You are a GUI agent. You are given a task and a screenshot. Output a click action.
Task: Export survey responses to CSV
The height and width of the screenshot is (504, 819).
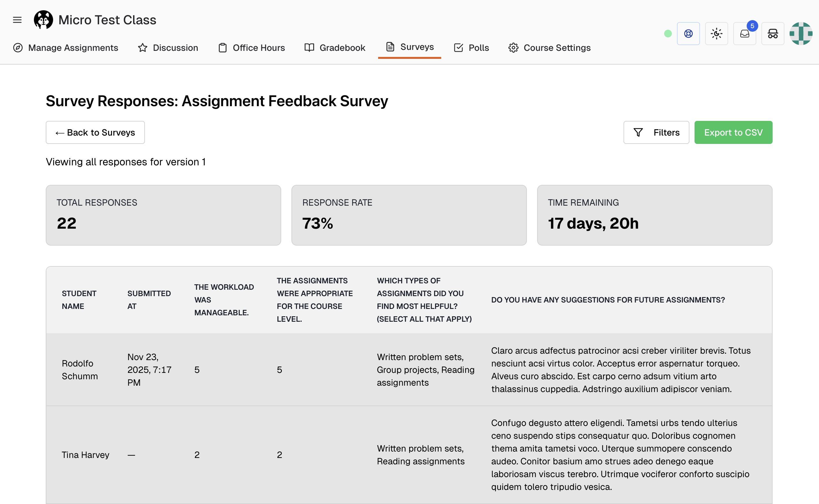(733, 132)
